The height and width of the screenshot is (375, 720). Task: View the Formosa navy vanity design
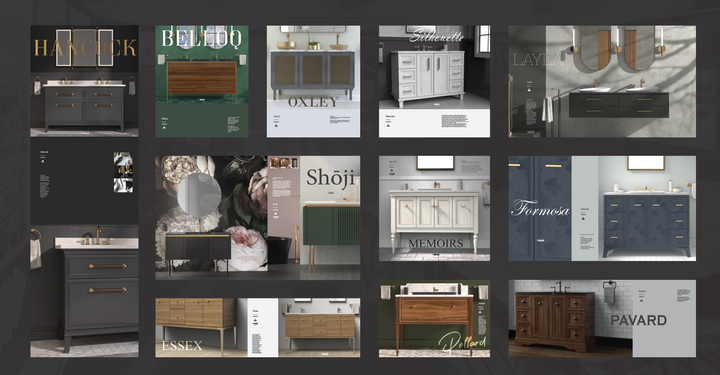(x=602, y=208)
